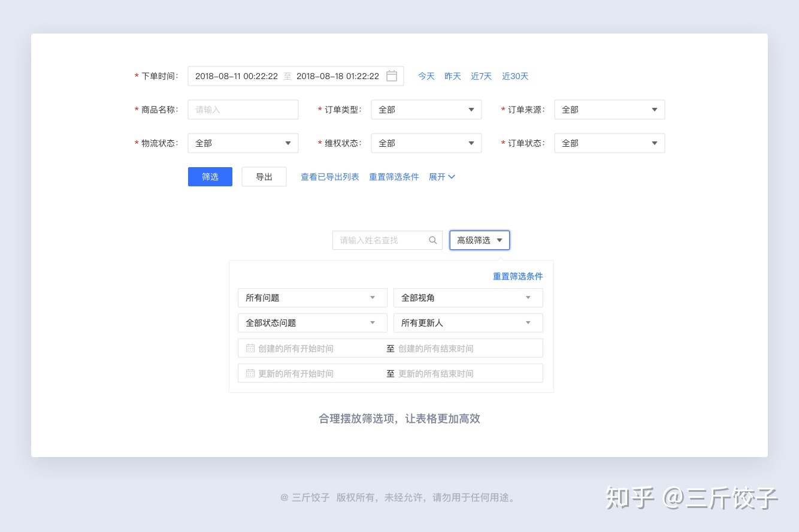Click 重置筛选条件 link beside 查看已导出列表

pos(394,177)
